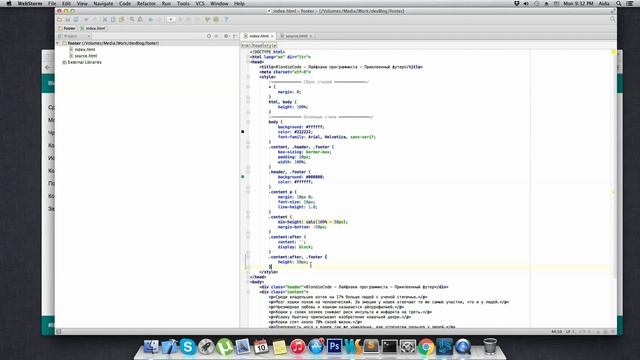Click the clock 'Mon 9:32 PM' in menu bar
The height and width of the screenshot is (360, 640).
click(578, 3)
